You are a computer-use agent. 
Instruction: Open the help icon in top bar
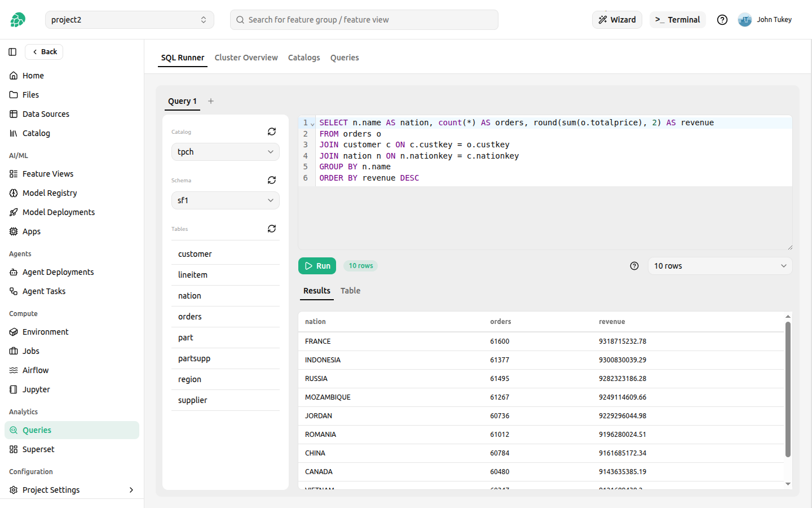point(722,20)
